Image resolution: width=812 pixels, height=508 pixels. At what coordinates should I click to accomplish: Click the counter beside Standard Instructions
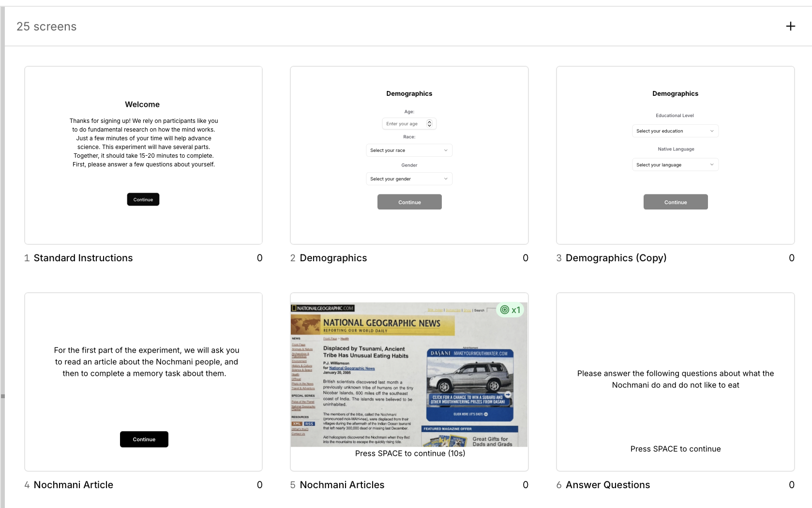click(259, 258)
